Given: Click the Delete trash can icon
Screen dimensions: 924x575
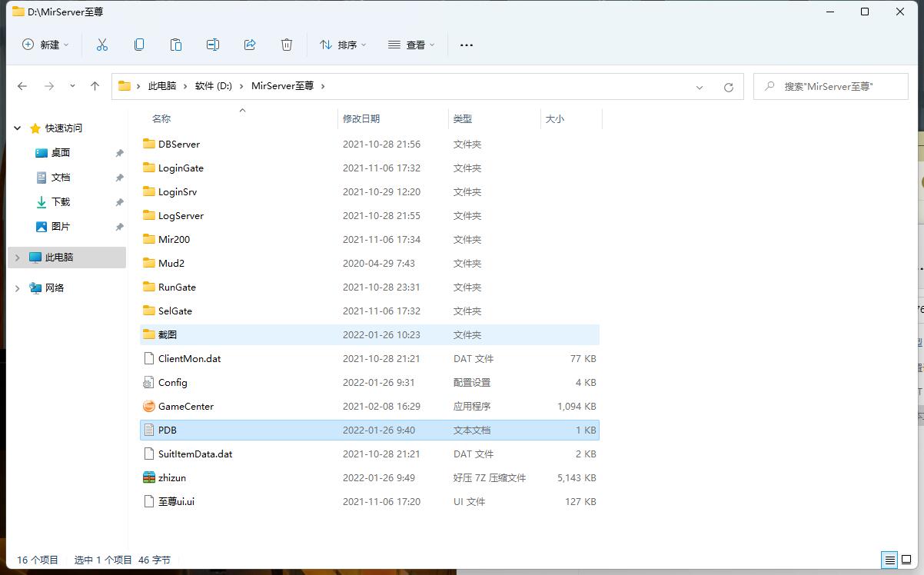Looking at the screenshot, I should (287, 45).
